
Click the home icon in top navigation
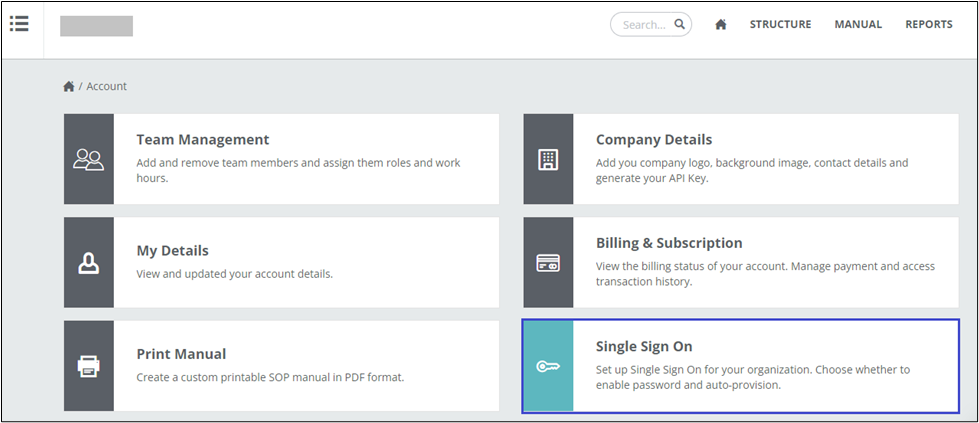click(720, 25)
